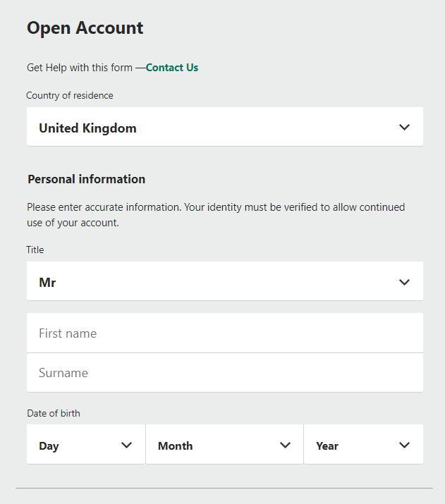Open the Country of residence dropdown
The height and width of the screenshot is (504, 445).
(x=225, y=127)
